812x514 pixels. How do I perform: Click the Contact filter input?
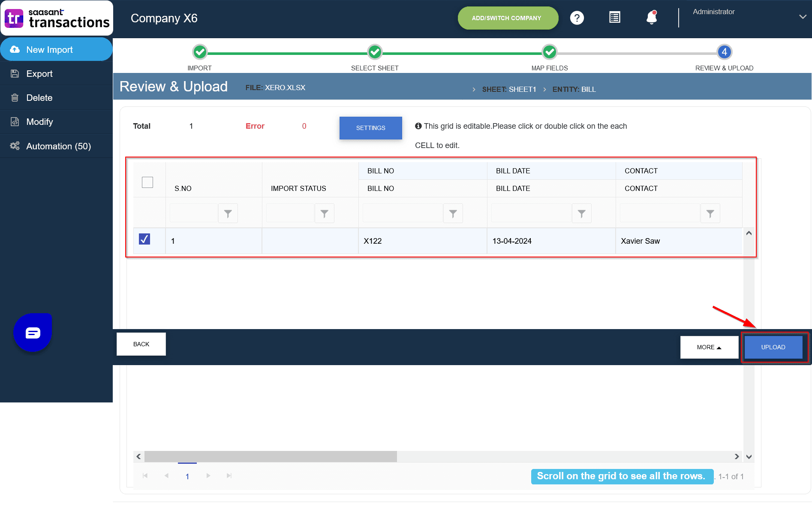(x=660, y=213)
